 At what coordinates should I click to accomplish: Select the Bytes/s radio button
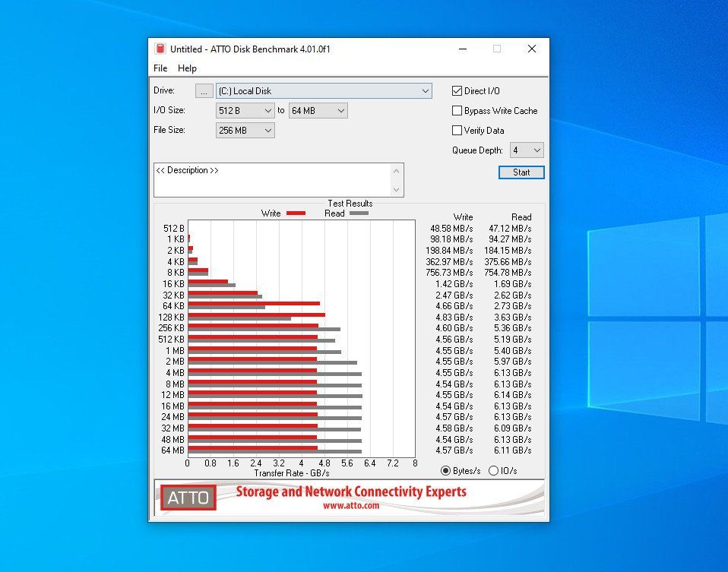point(445,471)
